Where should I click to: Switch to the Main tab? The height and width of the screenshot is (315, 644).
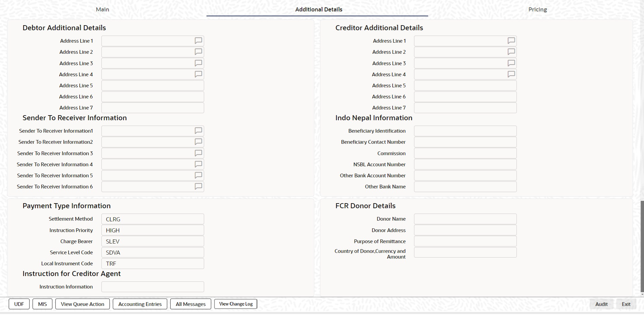(x=102, y=9)
